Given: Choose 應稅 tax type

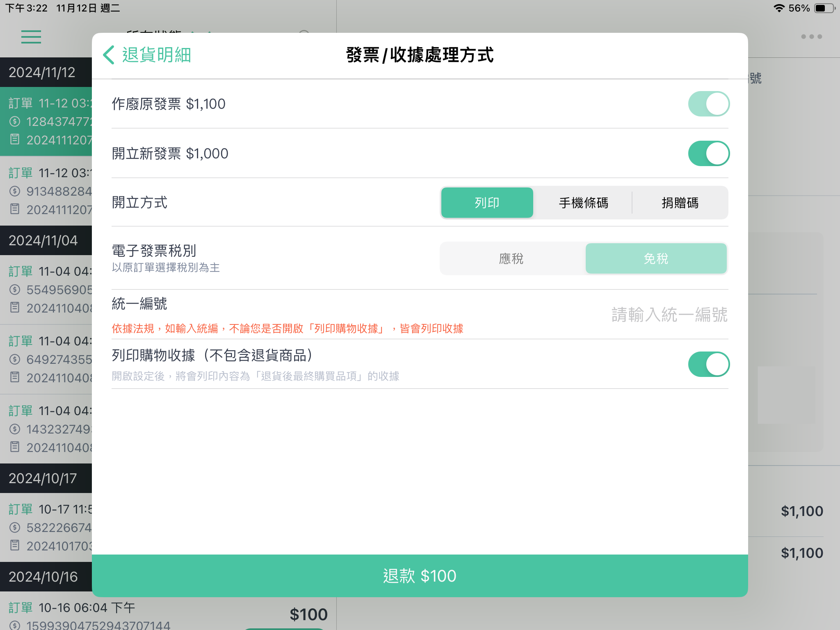Looking at the screenshot, I should (512, 258).
